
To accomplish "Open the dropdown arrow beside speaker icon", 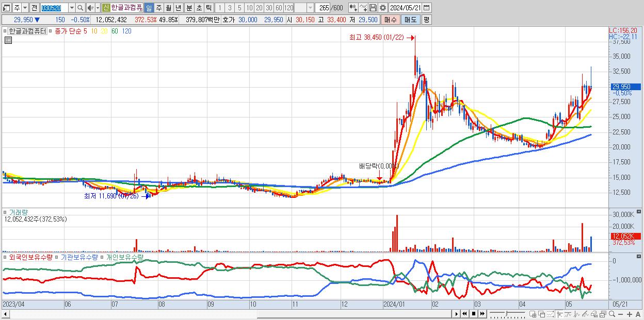I will (98, 8).
